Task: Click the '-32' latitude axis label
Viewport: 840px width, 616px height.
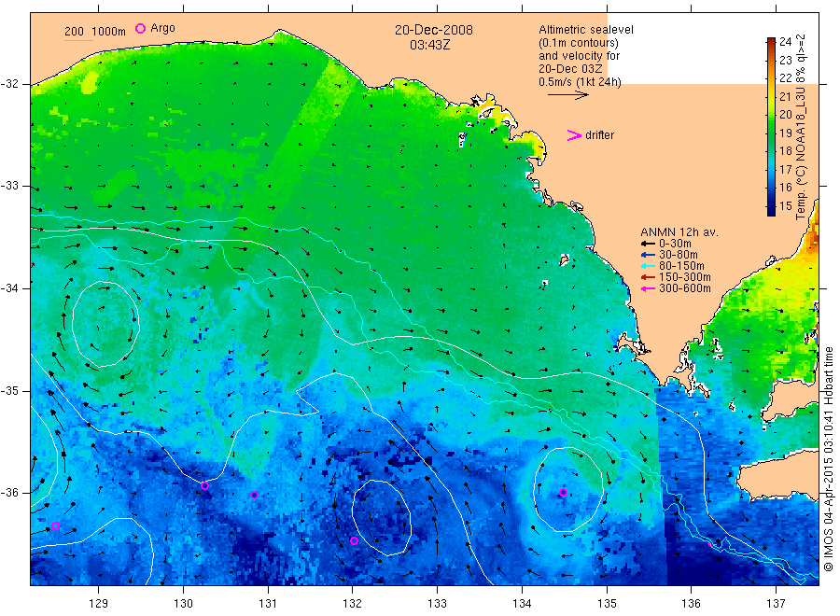Action: pyautogui.click(x=9, y=84)
